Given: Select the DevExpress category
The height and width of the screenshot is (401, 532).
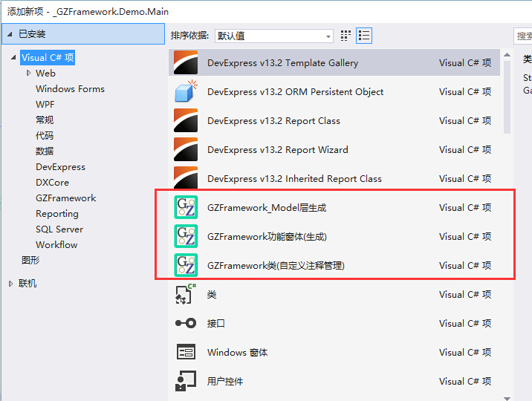Looking at the screenshot, I should tap(60, 167).
